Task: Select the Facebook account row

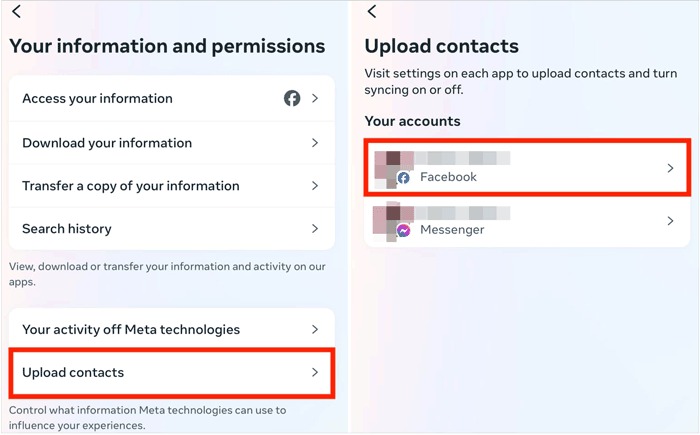Action: 526,168
